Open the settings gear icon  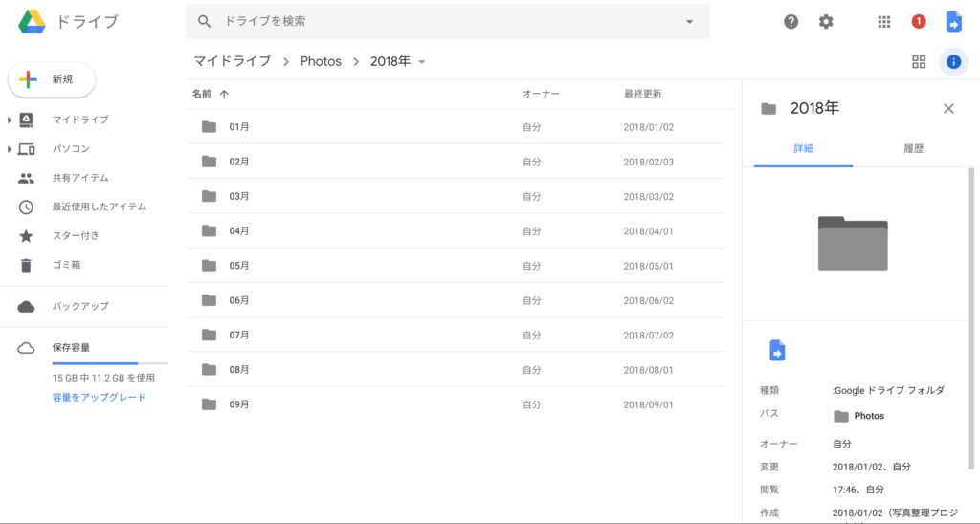coord(826,21)
